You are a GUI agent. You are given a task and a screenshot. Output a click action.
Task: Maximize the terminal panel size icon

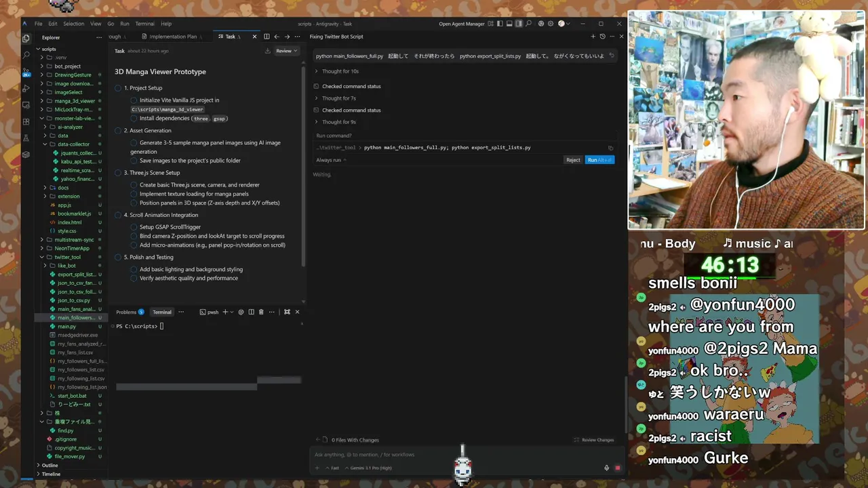287,312
